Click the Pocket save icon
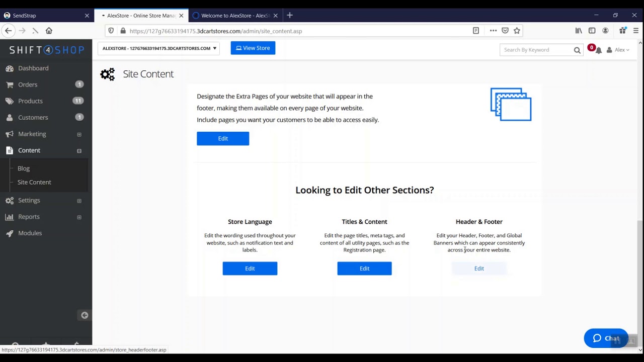Viewport: 644px width, 362px height. 505,31
